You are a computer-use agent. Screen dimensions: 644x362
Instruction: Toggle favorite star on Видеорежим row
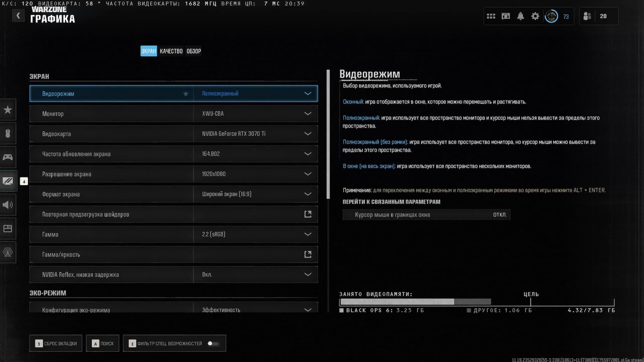(x=186, y=94)
